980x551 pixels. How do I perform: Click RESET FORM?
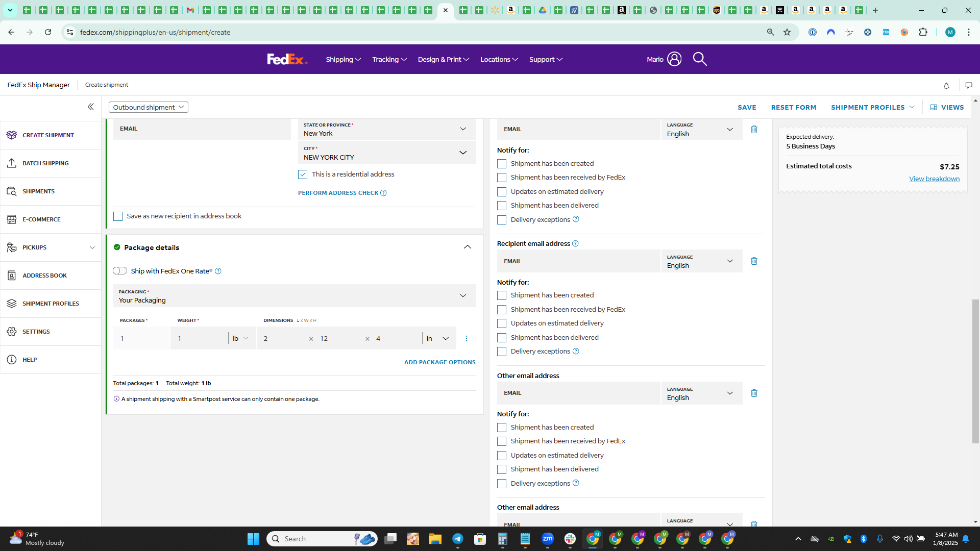794,107
